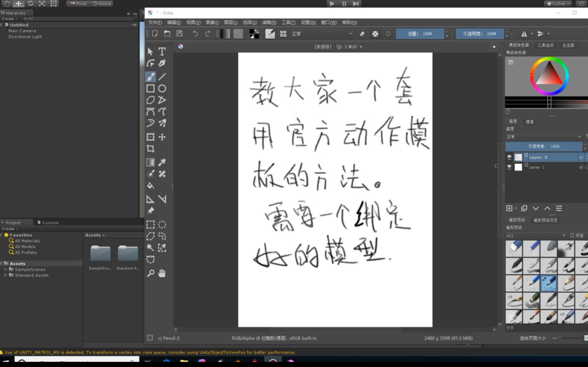
Task: Select the Freehand Brush tool
Action: click(150, 77)
